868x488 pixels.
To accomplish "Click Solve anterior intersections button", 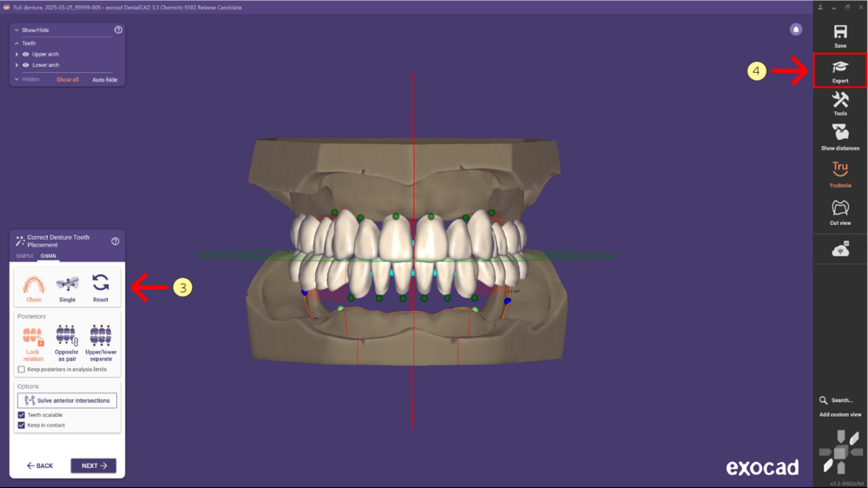I will 67,400.
